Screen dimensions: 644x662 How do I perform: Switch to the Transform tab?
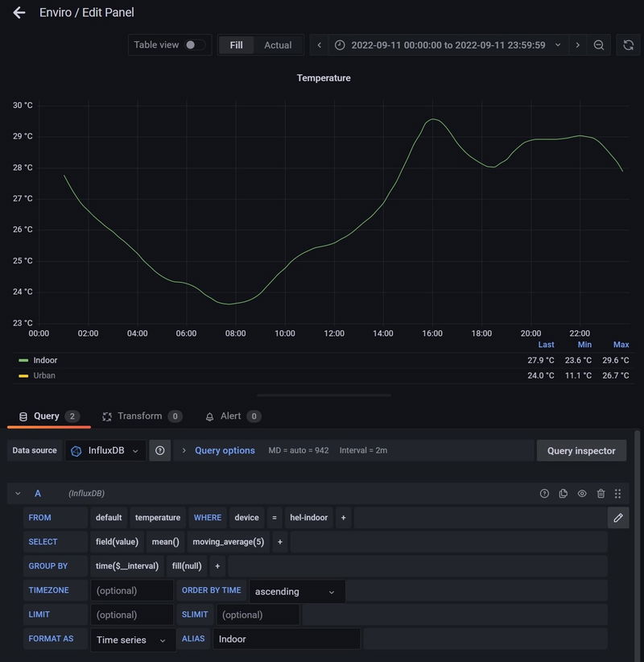140,416
